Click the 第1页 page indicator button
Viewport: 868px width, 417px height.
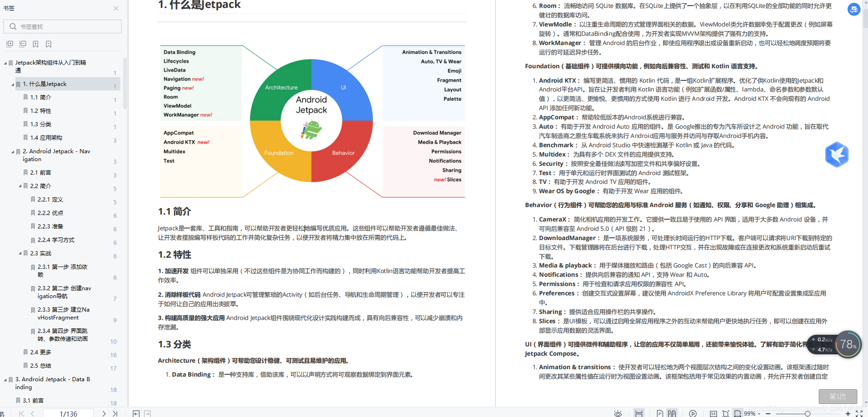tap(838, 397)
